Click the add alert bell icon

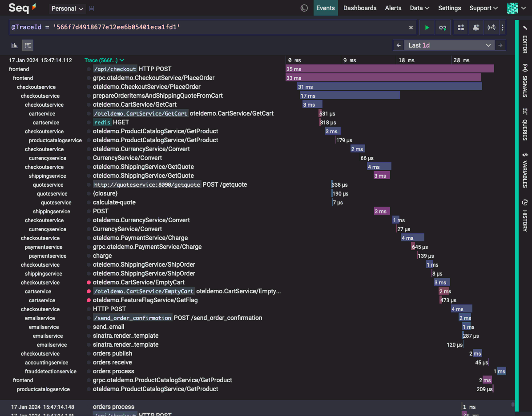pyautogui.click(x=476, y=28)
